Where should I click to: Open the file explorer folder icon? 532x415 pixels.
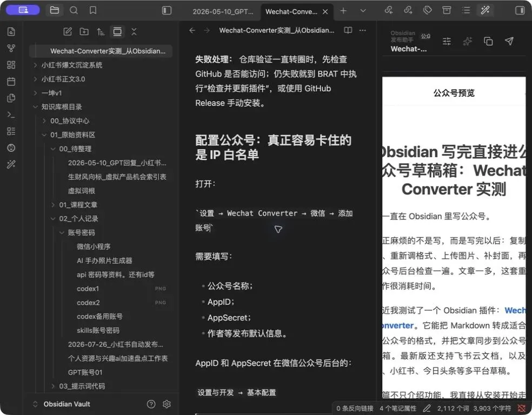point(54,10)
